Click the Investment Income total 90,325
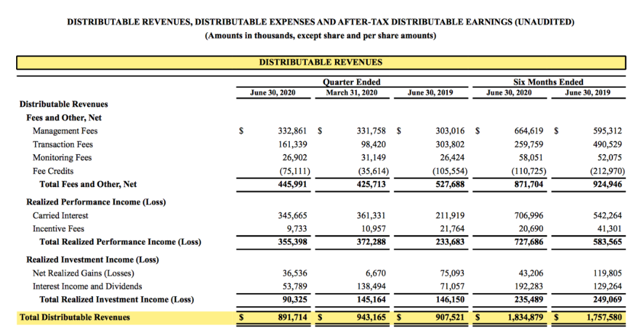 [295, 300]
